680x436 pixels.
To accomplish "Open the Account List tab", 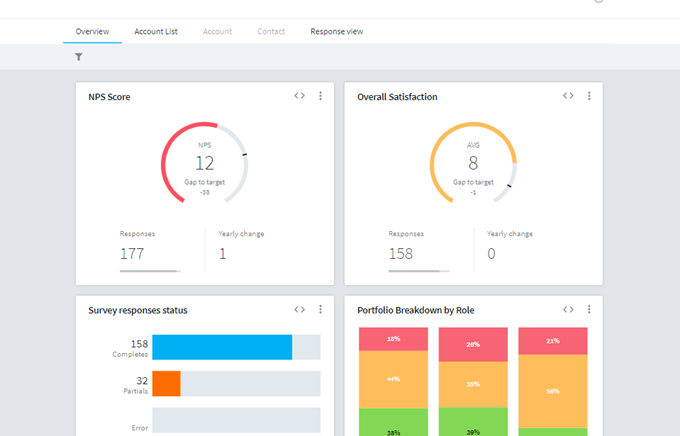I will pyautogui.click(x=156, y=31).
